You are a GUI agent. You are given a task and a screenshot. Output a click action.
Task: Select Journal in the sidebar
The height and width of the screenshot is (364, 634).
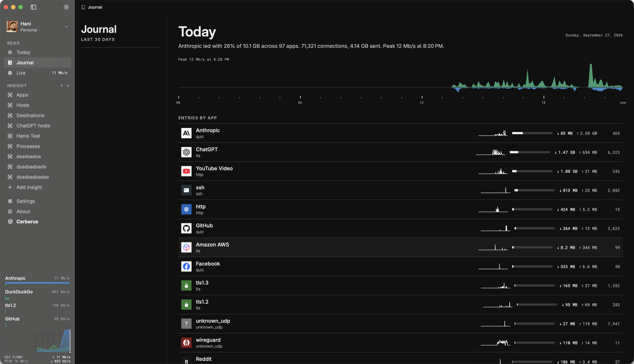(x=37, y=63)
